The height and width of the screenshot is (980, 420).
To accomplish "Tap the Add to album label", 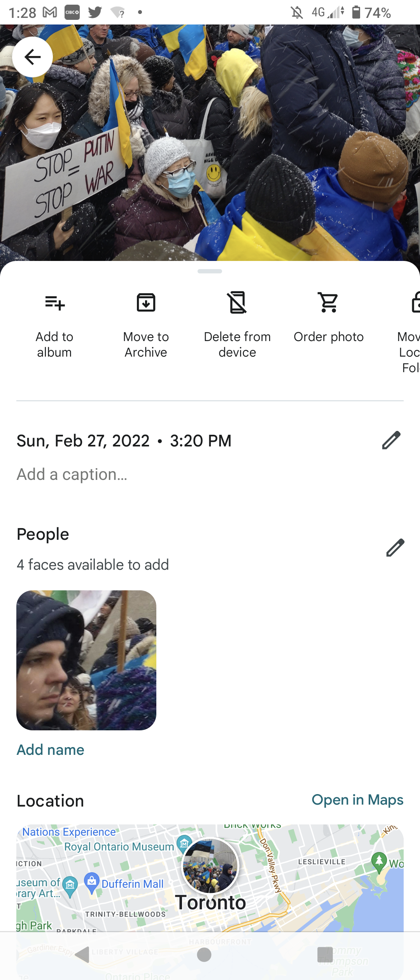I will coord(54,344).
